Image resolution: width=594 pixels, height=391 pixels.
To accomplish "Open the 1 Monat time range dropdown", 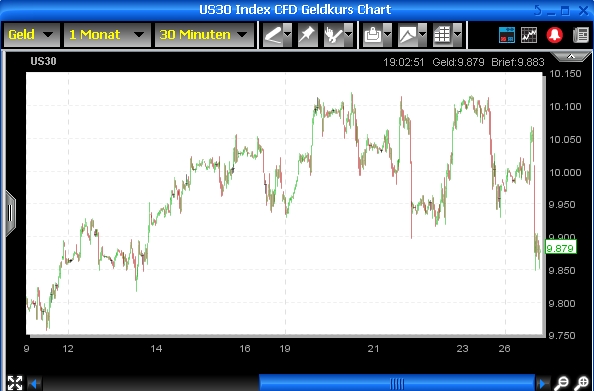I will [x=107, y=35].
